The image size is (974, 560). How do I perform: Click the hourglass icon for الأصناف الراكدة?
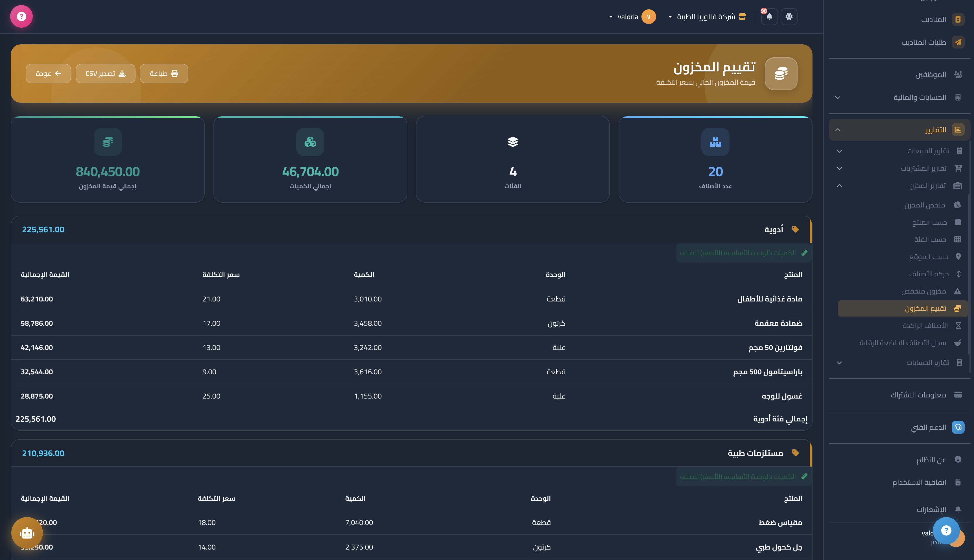(x=958, y=326)
